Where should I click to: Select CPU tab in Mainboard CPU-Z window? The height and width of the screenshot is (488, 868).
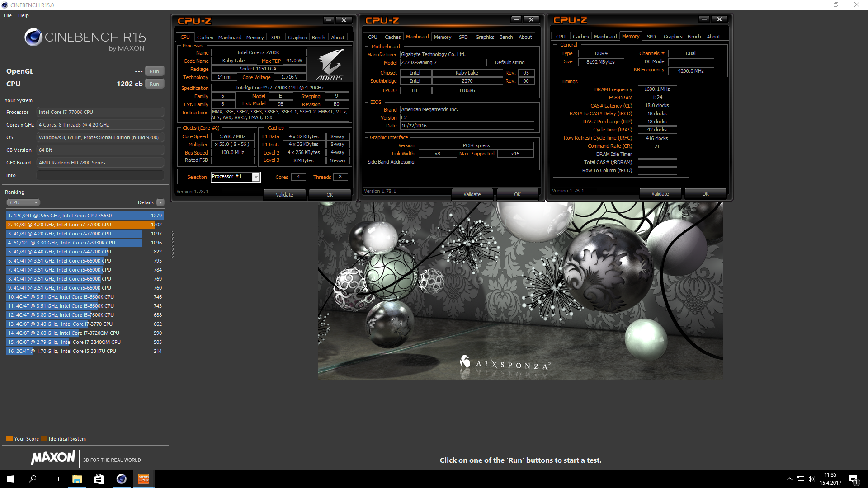pos(373,37)
